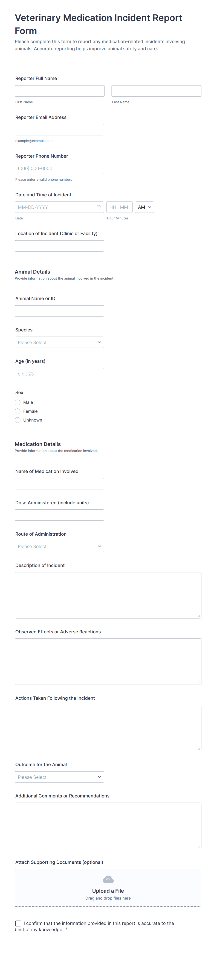Click Upload a File text
The image size is (214, 980).
coord(108,891)
